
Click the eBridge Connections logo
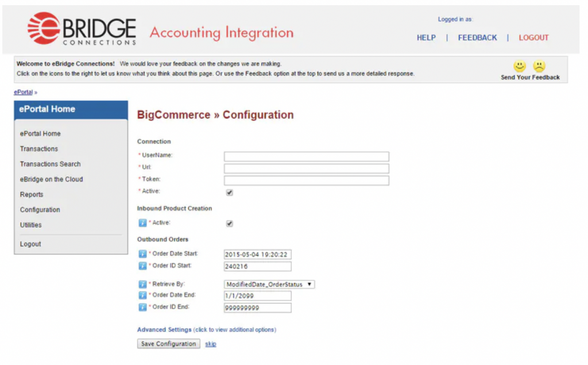point(80,29)
